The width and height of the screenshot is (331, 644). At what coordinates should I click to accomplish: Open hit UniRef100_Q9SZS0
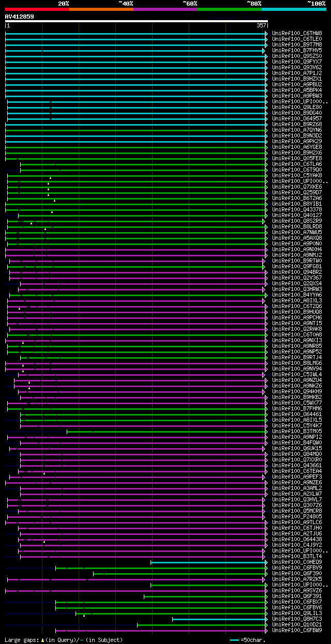pos(297,56)
